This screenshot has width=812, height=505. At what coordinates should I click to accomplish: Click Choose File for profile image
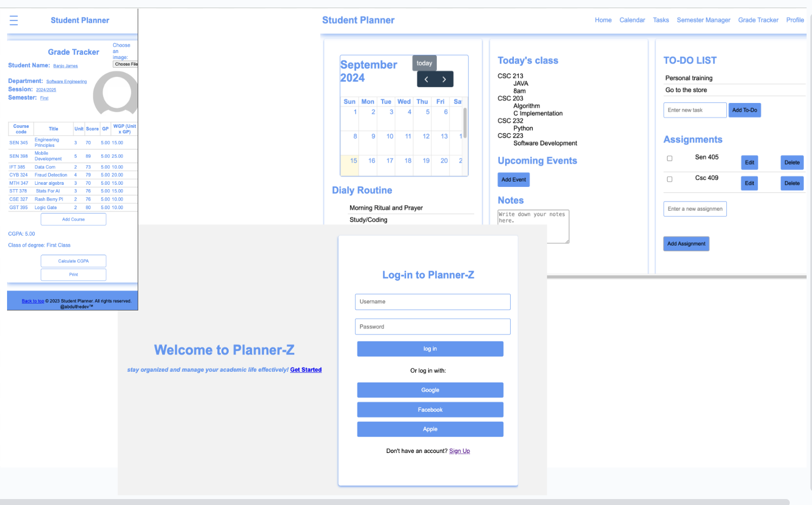click(126, 64)
